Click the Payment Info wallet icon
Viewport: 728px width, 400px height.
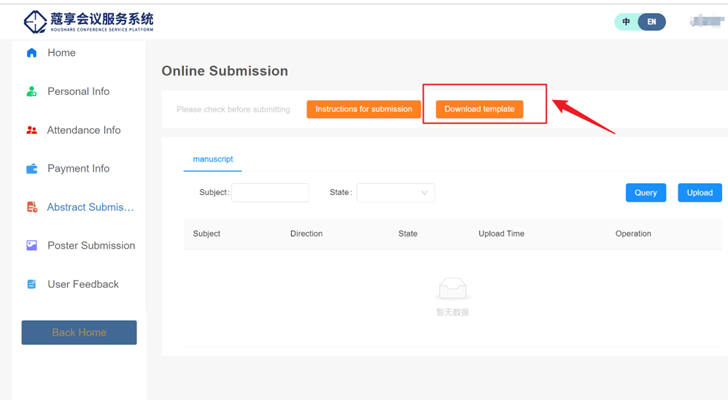[32, 169]
